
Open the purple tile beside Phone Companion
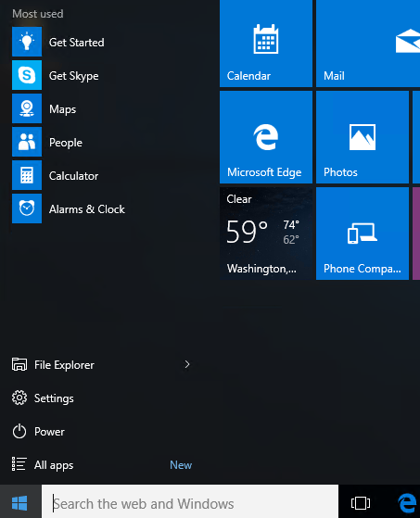click(416, 234)
